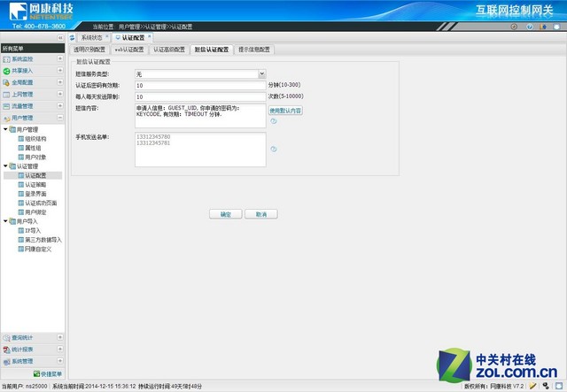Select 网康自定义 in the tree

(38, 249)
